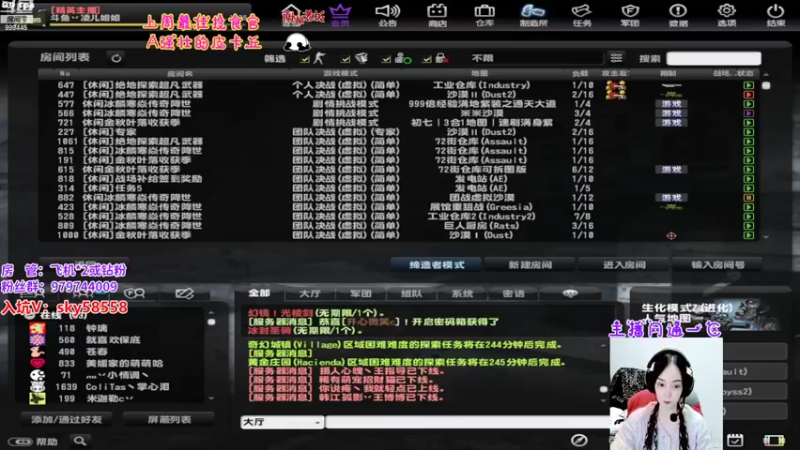Click the 新建房间 create room button
This screenshot has width=800, height=450.
click(x=530, y=265)
